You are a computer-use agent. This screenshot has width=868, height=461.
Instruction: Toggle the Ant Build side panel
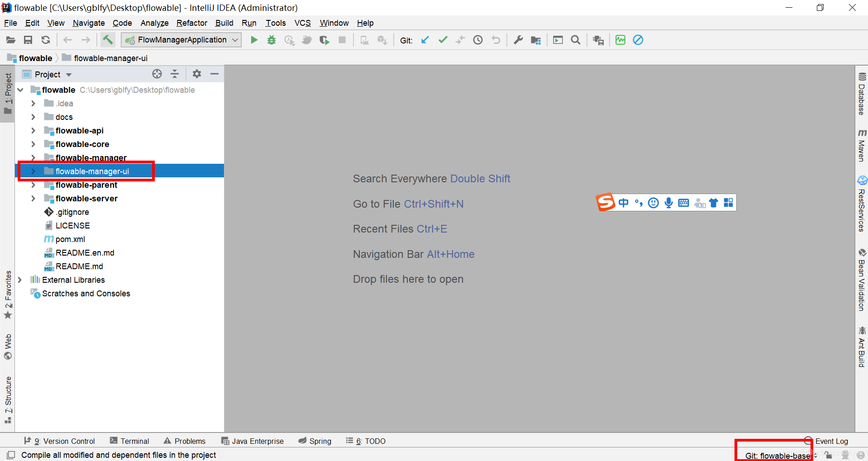[862, 347]
